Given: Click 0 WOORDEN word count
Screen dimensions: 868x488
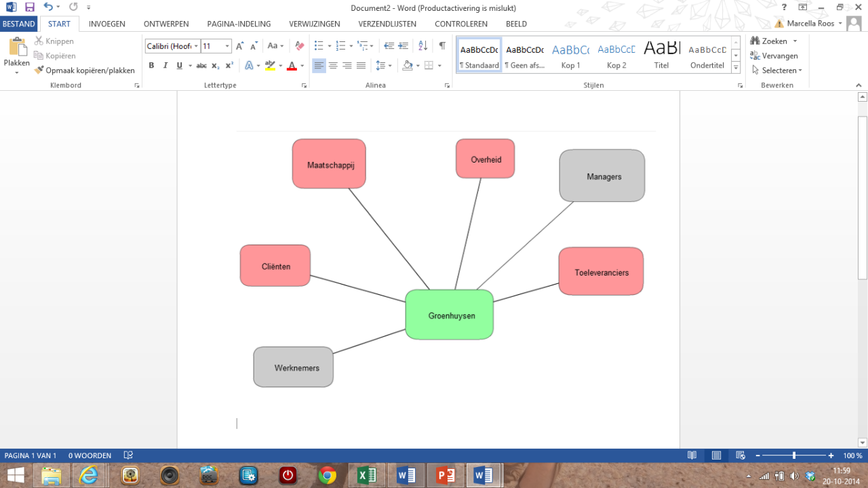Looking at the screenshot, I should pos(90,455).
